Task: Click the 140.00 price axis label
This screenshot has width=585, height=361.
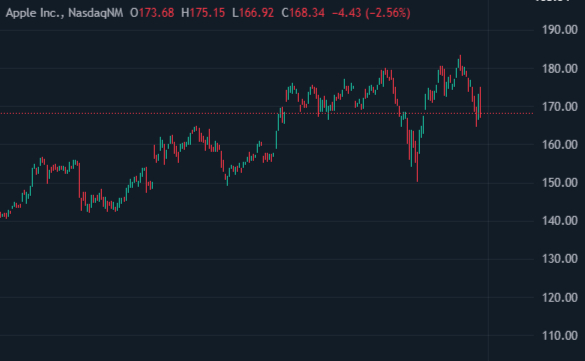Action: pyautogui.click(x=560, y=221)
